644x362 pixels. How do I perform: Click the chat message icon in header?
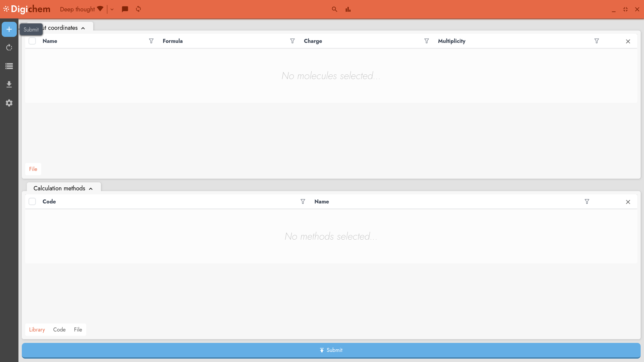pyautogui.click(x=125, y=9)
